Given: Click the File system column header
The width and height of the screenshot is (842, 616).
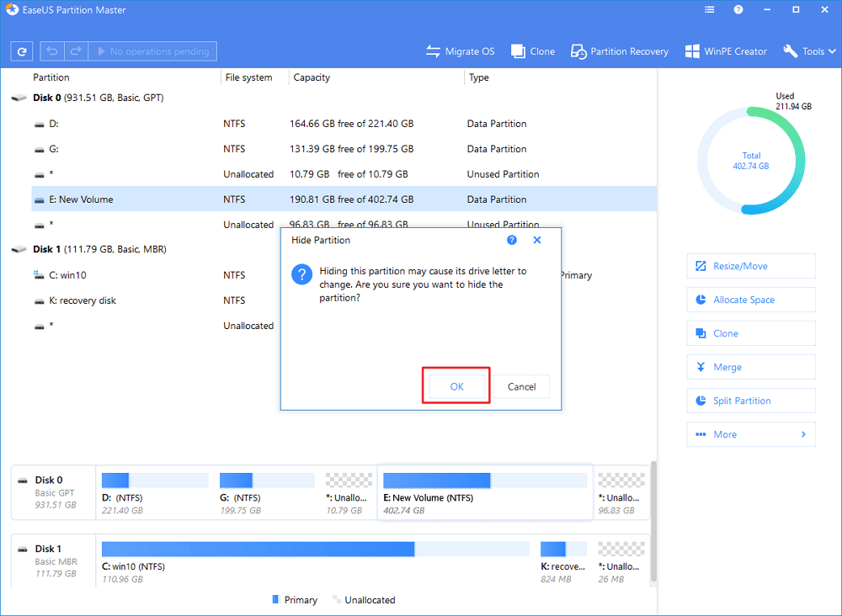Looking at the screenshot, I should (x=248, y=77).
